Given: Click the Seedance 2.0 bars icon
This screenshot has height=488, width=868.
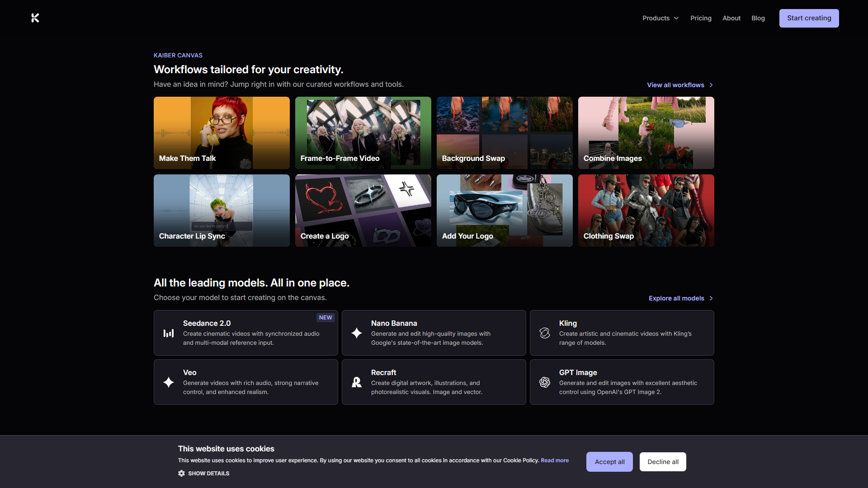Looking at the screenshot, I should pos(169,333).
